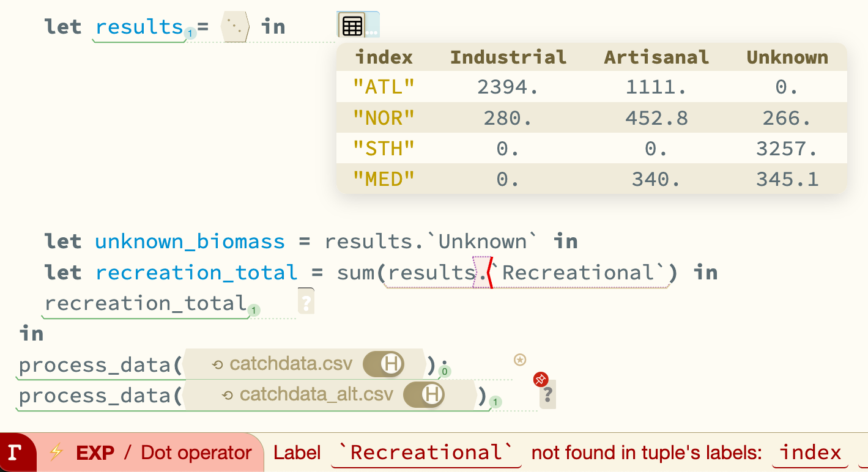Image resolution: width=868 pixels, height=472 pixels.
Task: Click the "NOR" row label
Action: pos(384,117)
